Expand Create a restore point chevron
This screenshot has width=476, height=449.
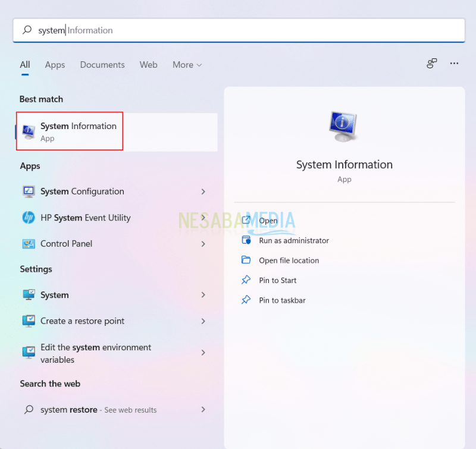(x=203, y=321)
